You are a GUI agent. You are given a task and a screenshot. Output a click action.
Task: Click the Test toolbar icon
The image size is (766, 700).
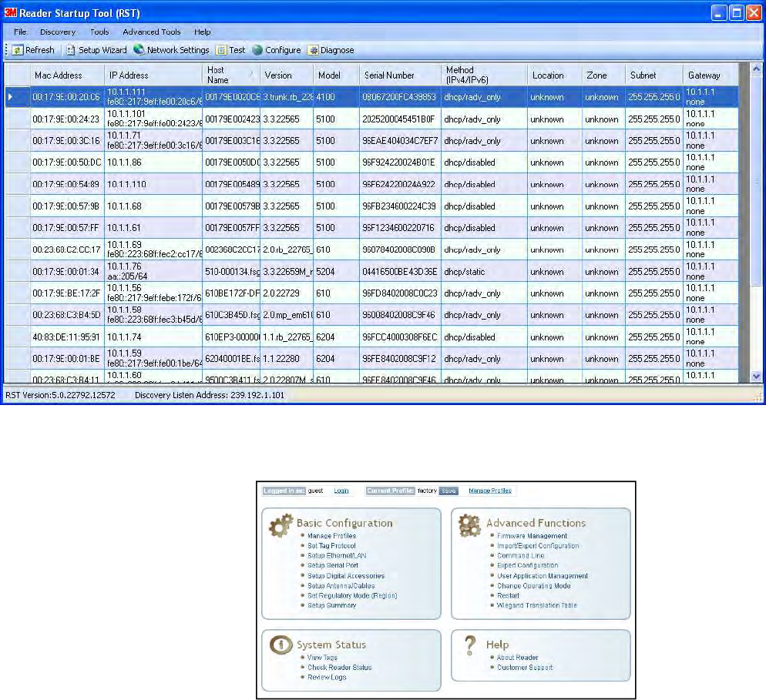(221, 50)
